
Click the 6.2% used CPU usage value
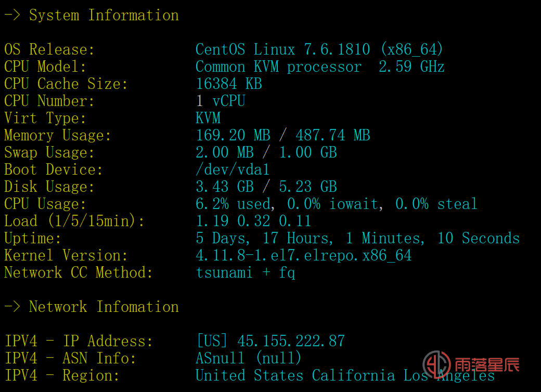pos(235,204)
